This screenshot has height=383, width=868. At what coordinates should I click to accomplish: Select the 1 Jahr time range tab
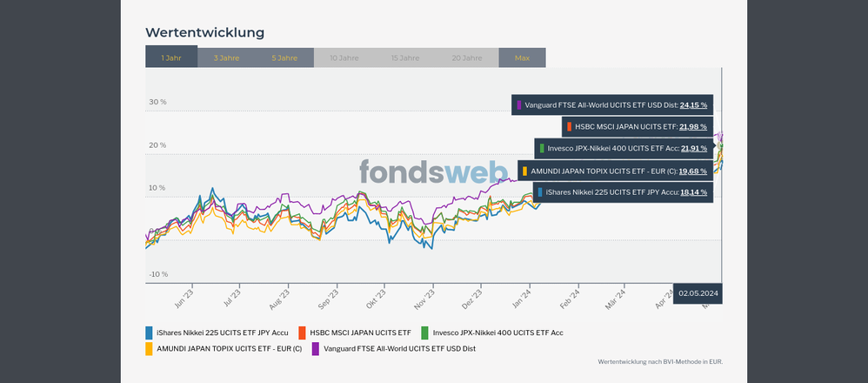[x=171, y=57]
